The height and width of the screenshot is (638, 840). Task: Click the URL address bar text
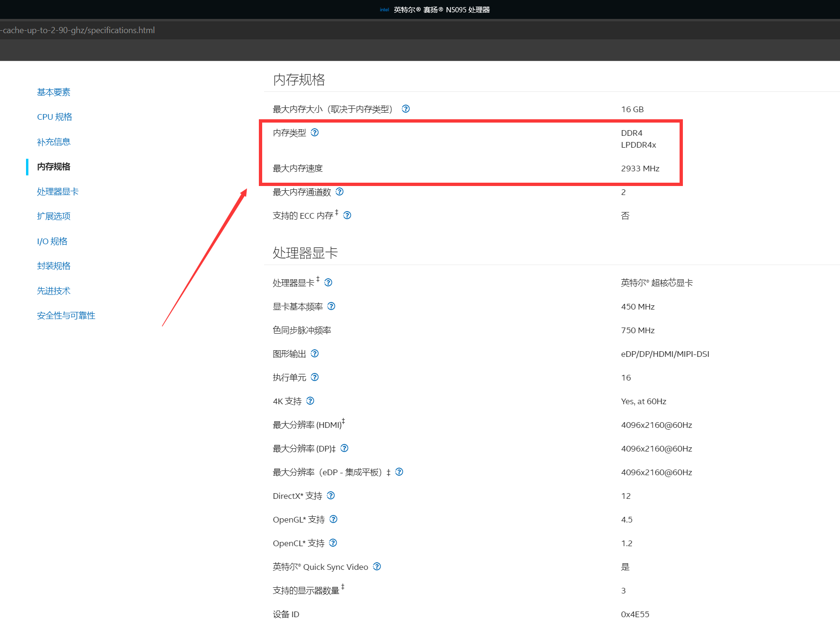pos(78,30)
